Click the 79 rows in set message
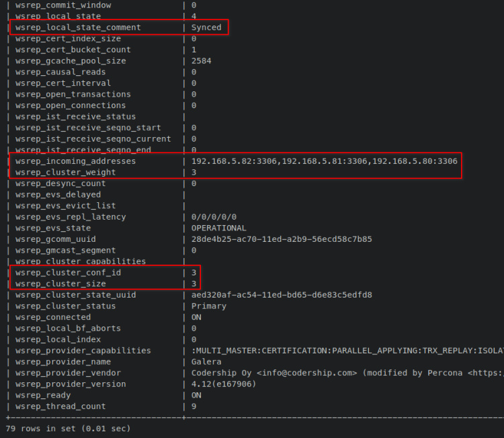The image size is (504, 438). [x=68, y=428]
